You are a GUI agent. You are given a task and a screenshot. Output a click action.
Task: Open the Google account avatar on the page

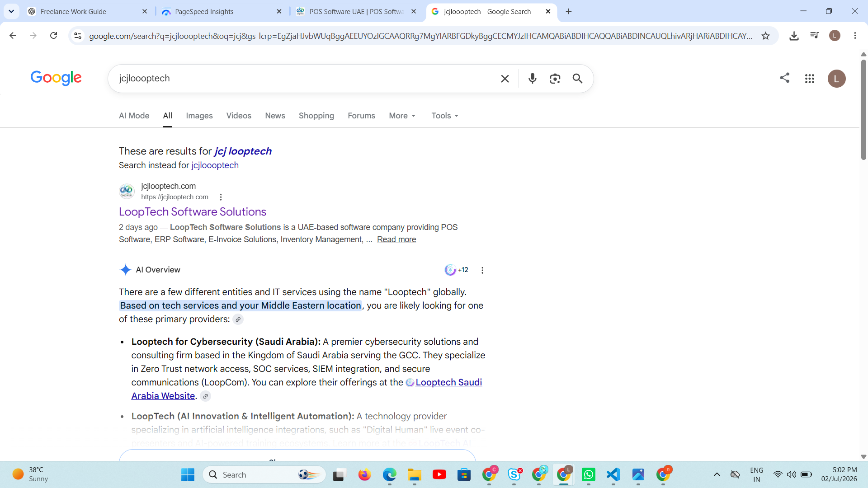pyautogui.click(x=837, y=79)
